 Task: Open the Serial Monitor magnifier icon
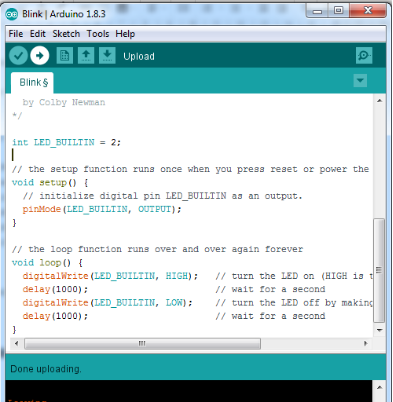364,55
